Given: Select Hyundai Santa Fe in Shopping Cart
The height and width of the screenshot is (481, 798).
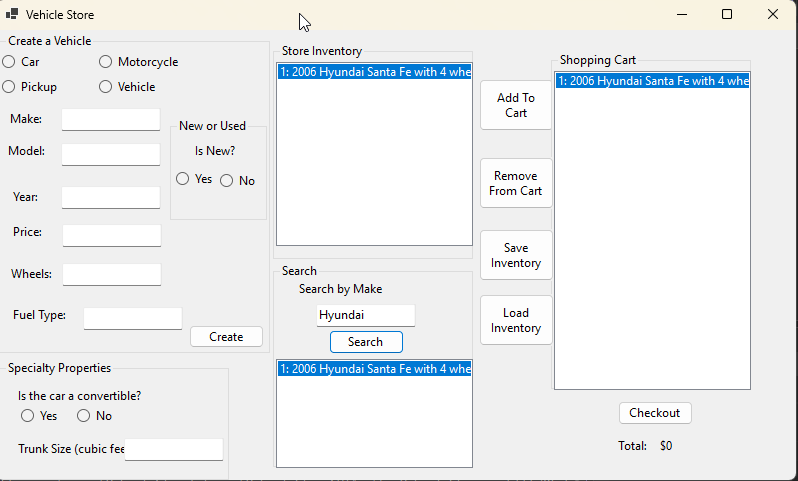Looking at the screenshot, I should pyautogui.click(x=652, y=81).
